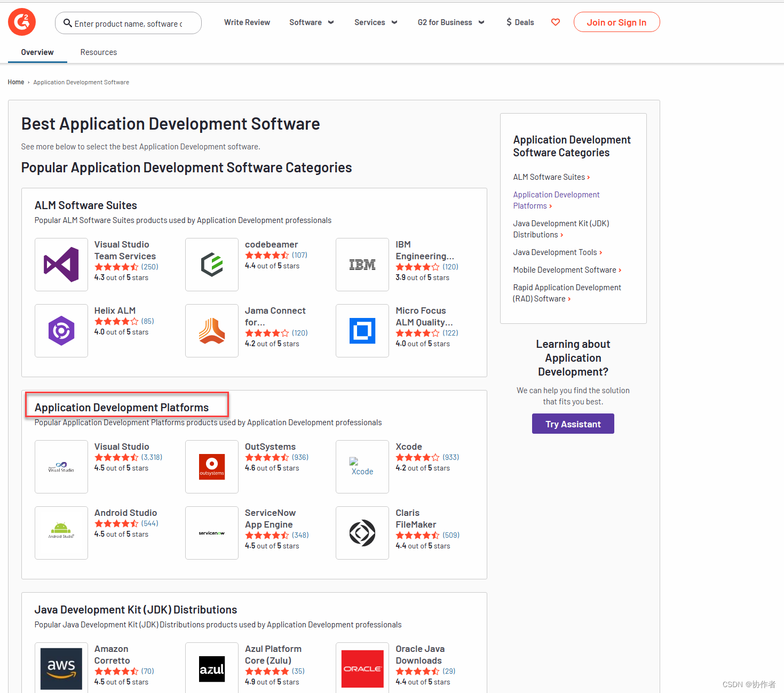Open Android Studio product title

125,513
